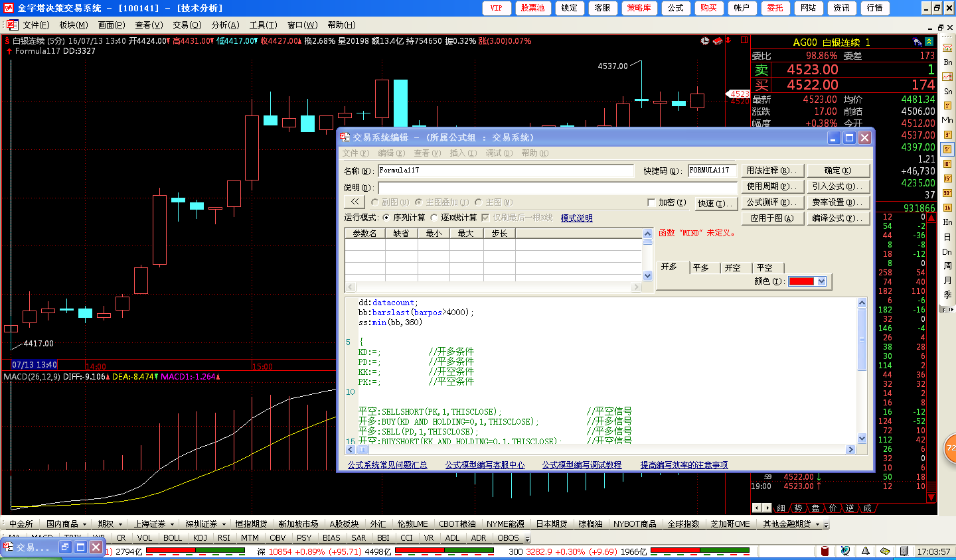956x560 pixels.
Task: Click the 确定(K) button
Action: point(838,171)
